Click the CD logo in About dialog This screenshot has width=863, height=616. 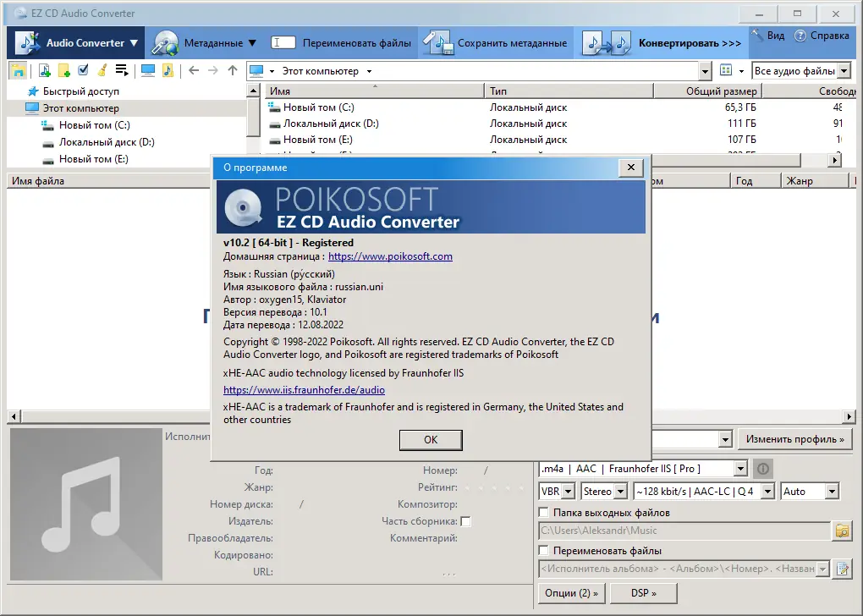[243, 207]
